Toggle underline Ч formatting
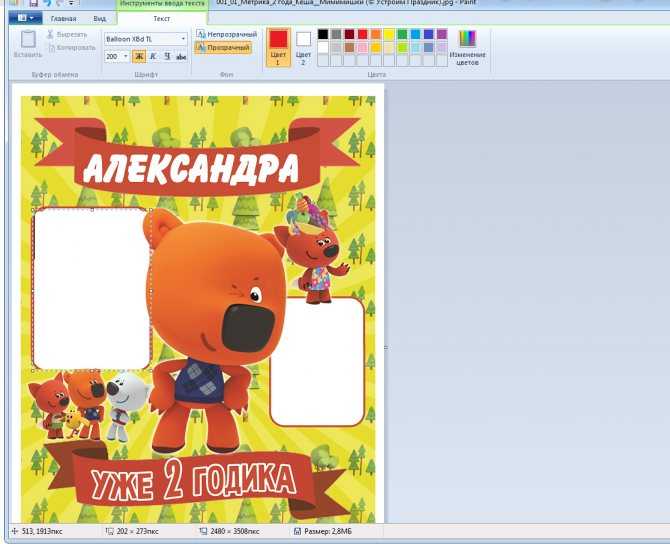670x544 pixels. 167,56
